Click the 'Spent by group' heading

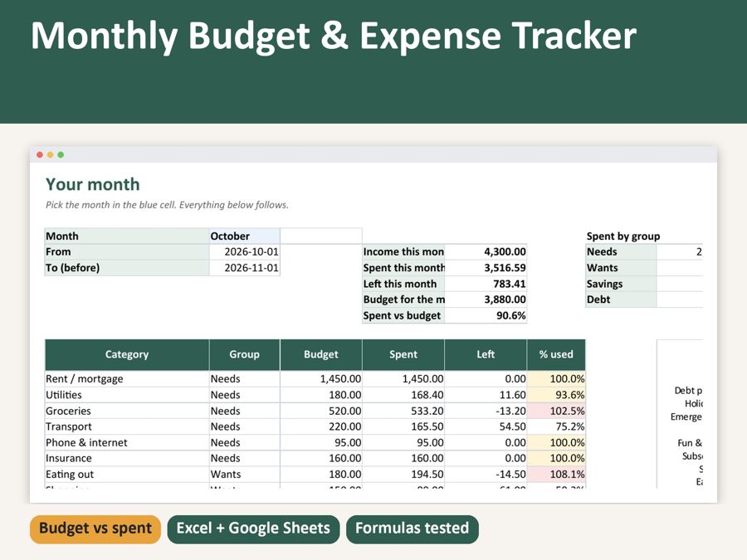coord(623,236)
